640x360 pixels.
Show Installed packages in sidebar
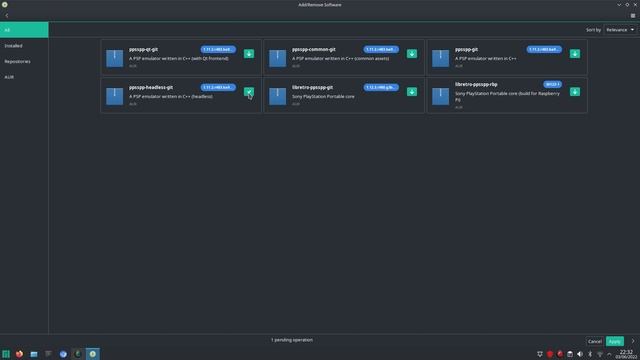pos(24,46)
